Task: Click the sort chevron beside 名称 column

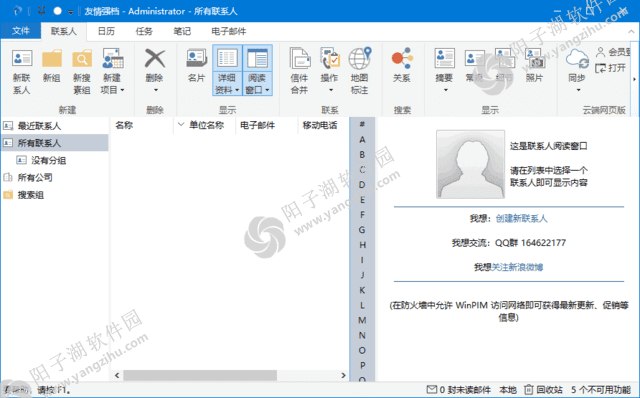Action: 181,125
